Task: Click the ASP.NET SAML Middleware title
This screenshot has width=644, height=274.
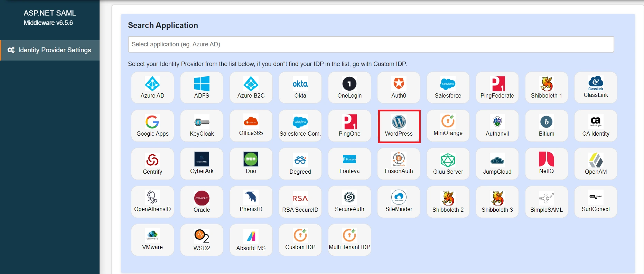Action: coord(50,18)
